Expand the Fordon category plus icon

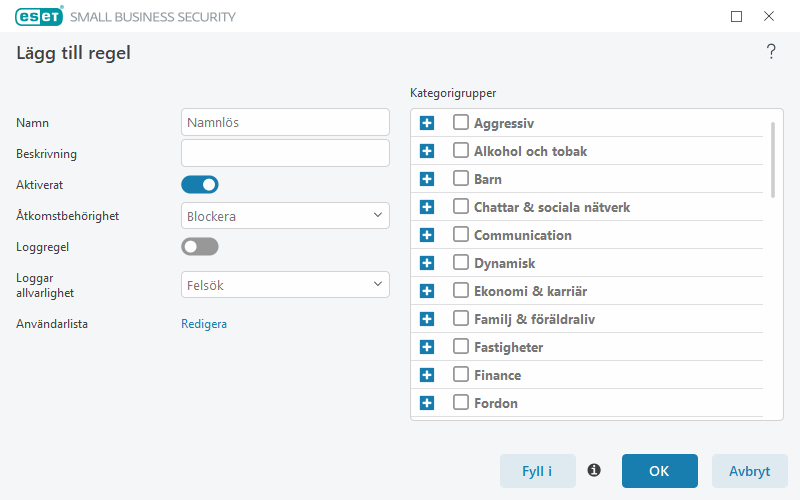[x=427, y=403]
